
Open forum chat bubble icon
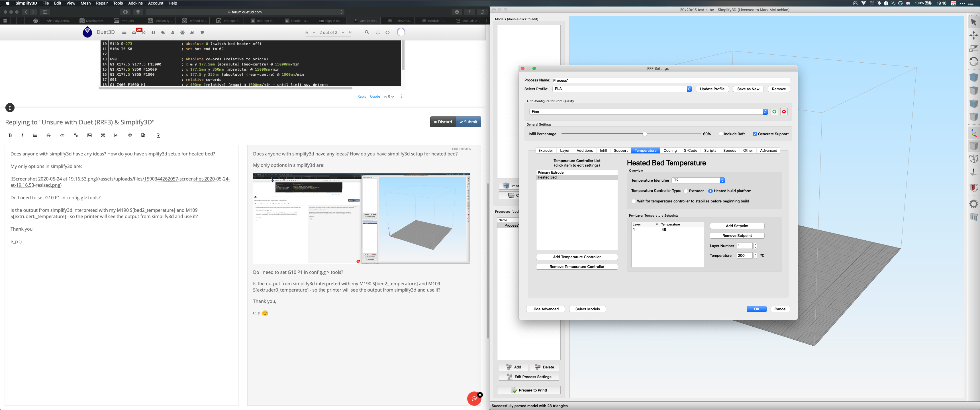[387, 33]
